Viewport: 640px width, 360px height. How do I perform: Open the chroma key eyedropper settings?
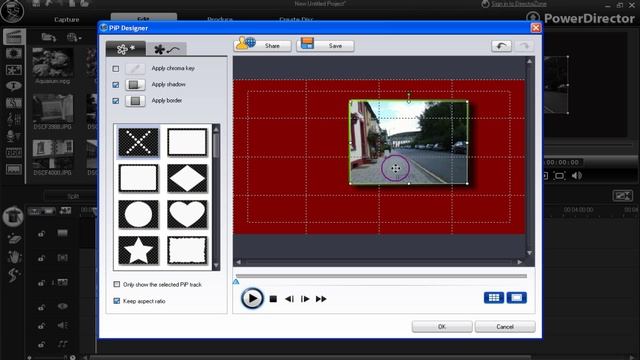[x=135, y=69]
